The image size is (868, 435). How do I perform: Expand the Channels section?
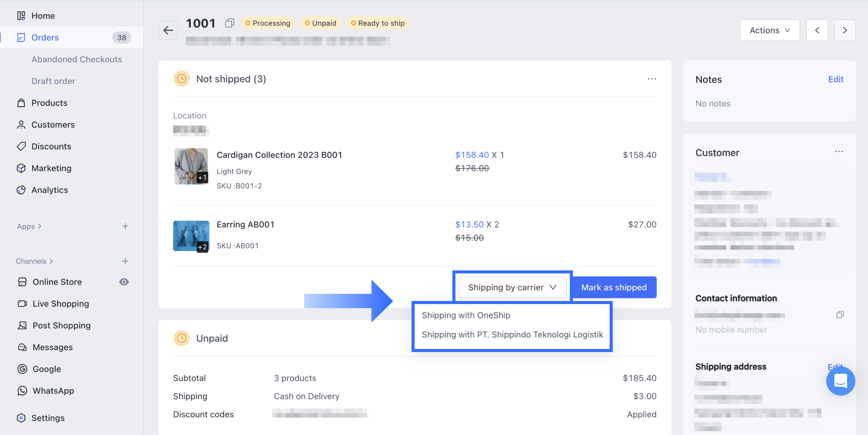34,261
